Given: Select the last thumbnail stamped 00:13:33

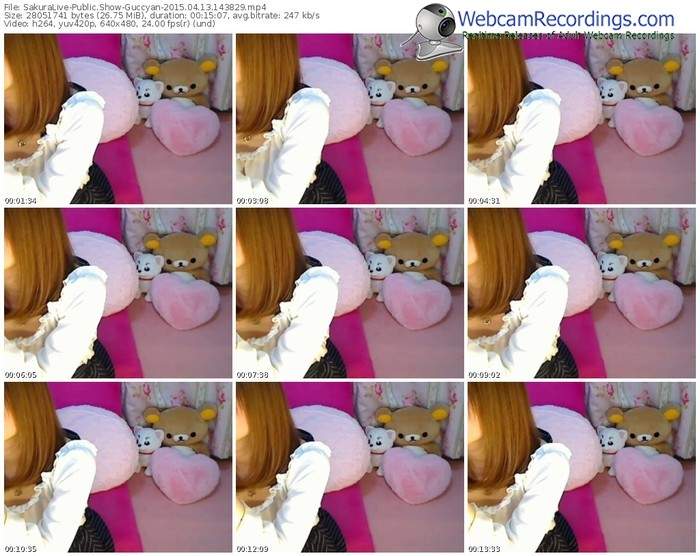Looking at the screenshot, I should [580, 466].
